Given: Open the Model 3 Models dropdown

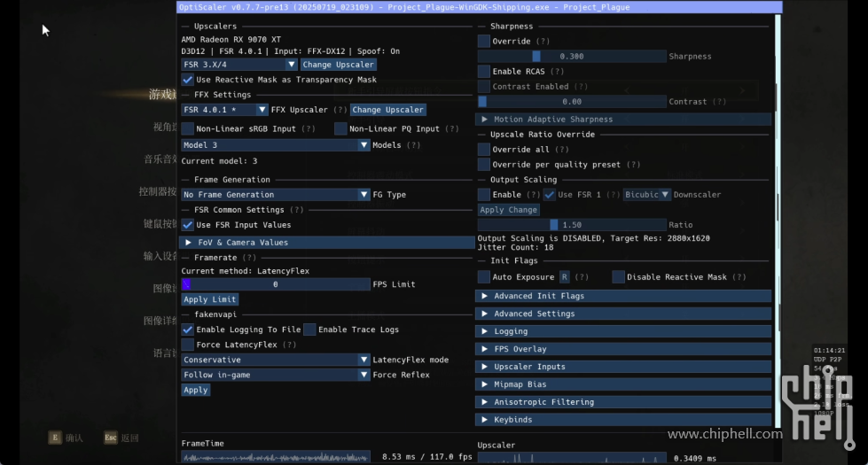Looking at the screenshot, I should click(x=275, y=145).
